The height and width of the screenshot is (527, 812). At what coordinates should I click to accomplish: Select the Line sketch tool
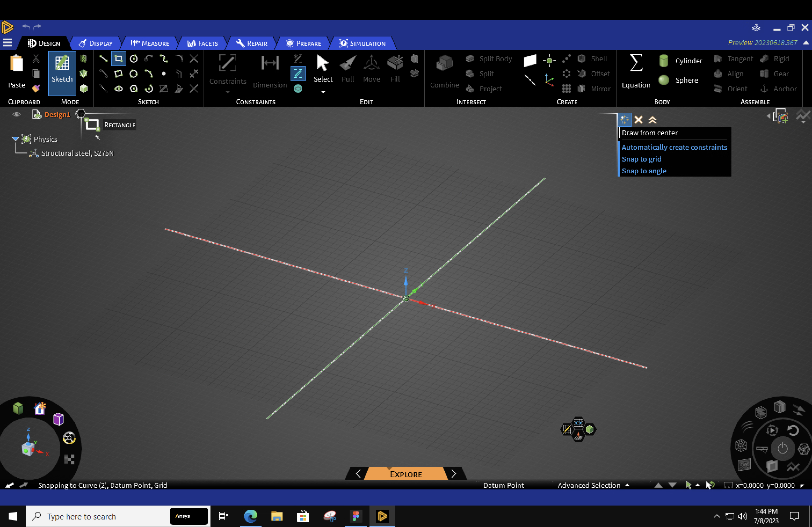[103, 59]
